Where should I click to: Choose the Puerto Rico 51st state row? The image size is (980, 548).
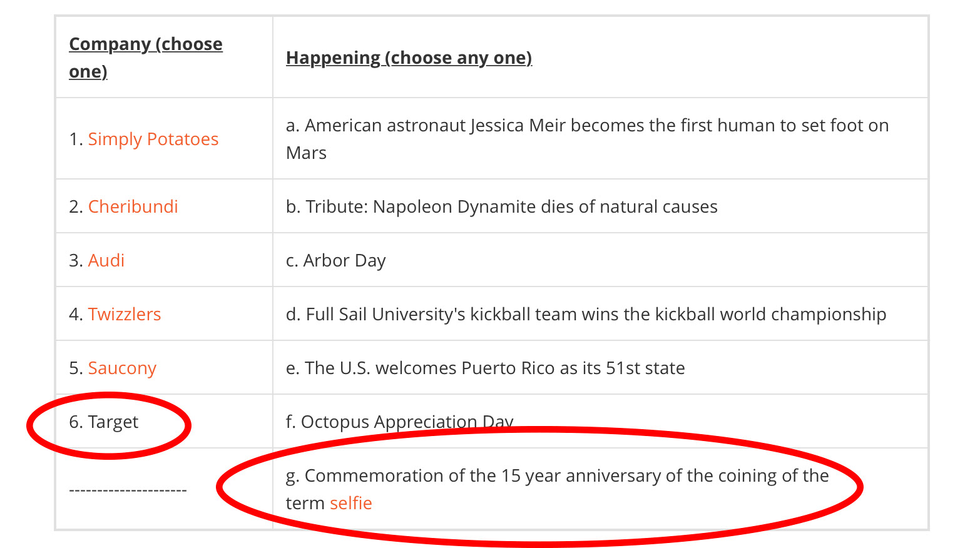pyautogui.click(x=486, y=368)
